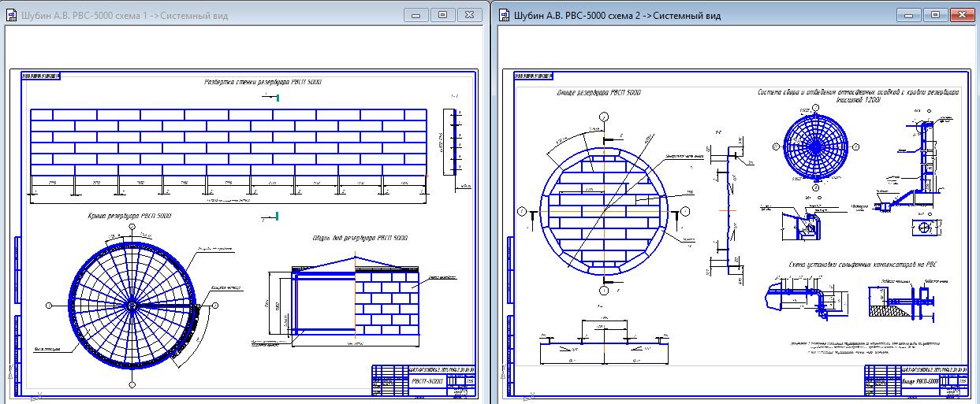Image resolution: width=980 pixels, height=404 pixels.
Task: Select the circular roof plan in схема 1
Action: [132, 304]
